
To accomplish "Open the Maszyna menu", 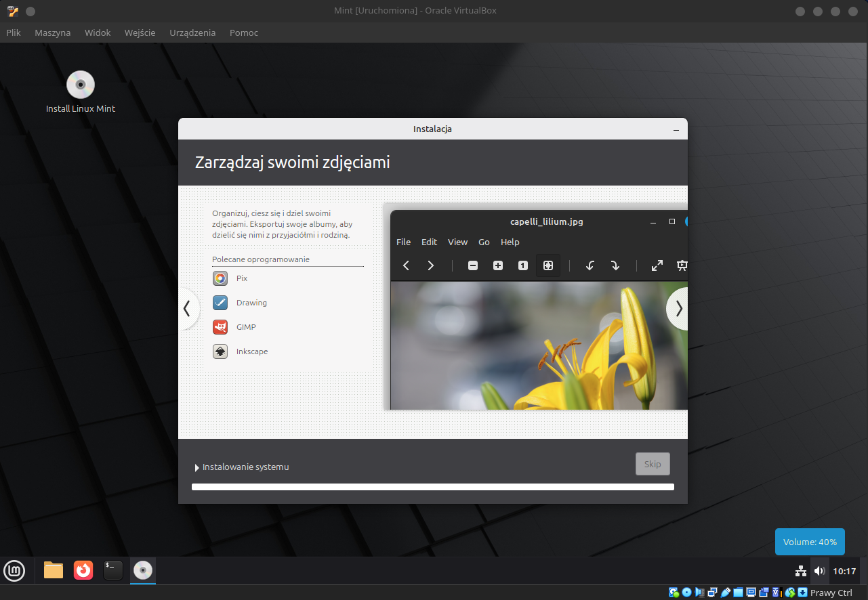I will click(x=53, y=33).
